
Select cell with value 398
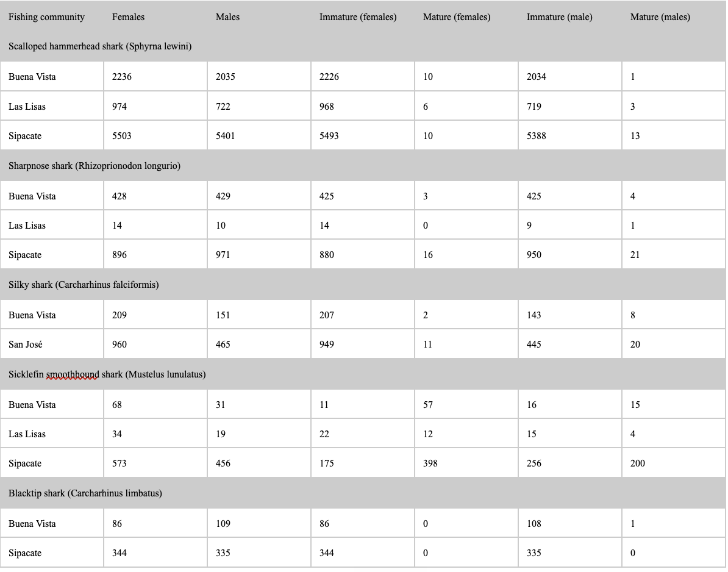tap(466, 463)
